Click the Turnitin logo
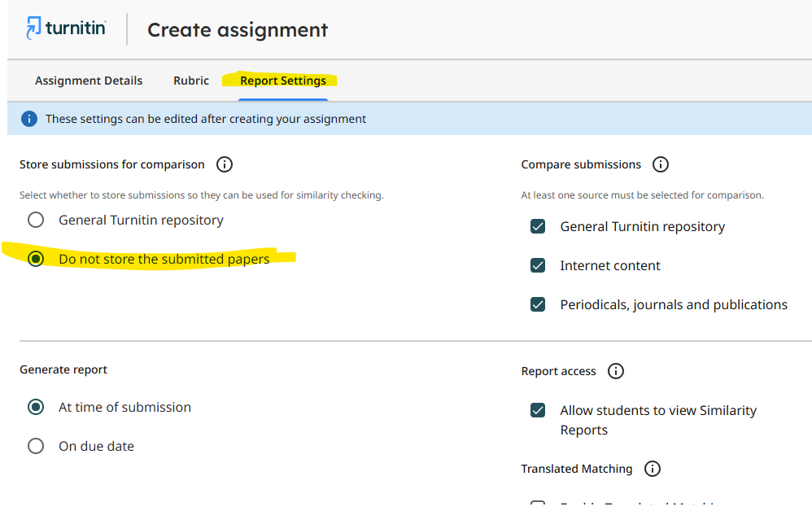 pyautogui.click(x=66, y=28)
